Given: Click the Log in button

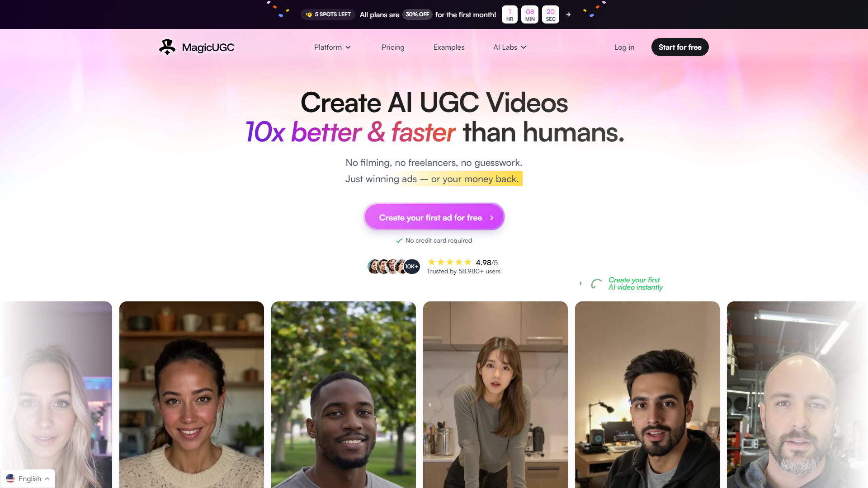Looking at the screenshot, I should tap(624, 47).
